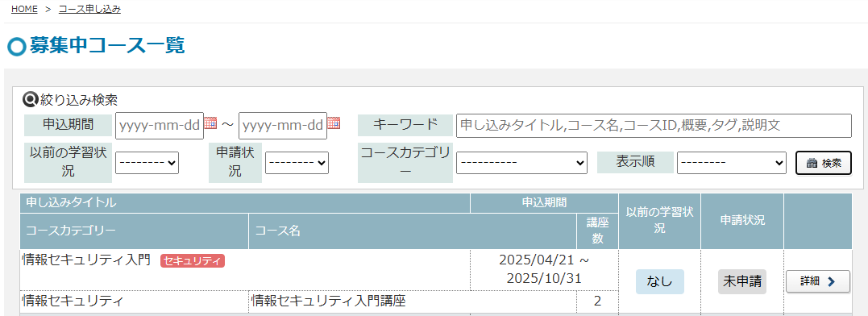868x316 pixels.
Task: Click the binoculars icon on 検索 button
Action: click(812, 164)
